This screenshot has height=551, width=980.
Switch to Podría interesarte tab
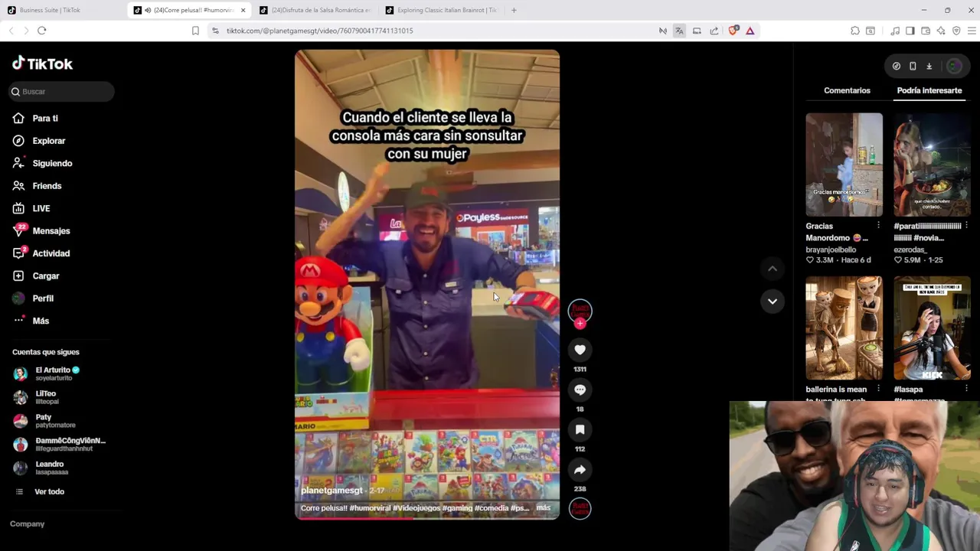(x=929, y=90)
